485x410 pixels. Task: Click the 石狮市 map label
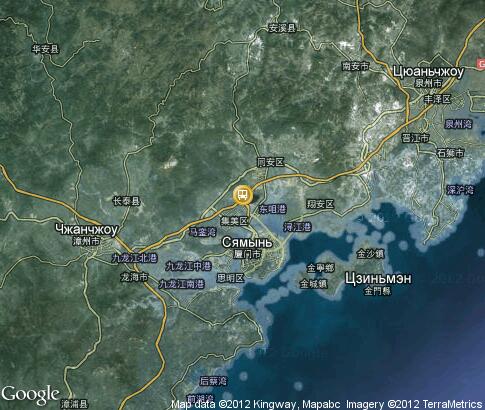pyautogui.click(x=450, y=153)
